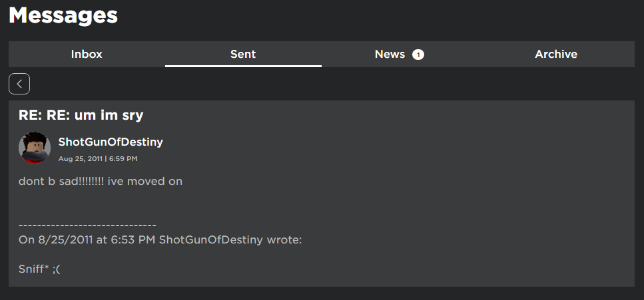Click the dashed separator line
Screen dimensions: 644x300
point(87,225)
